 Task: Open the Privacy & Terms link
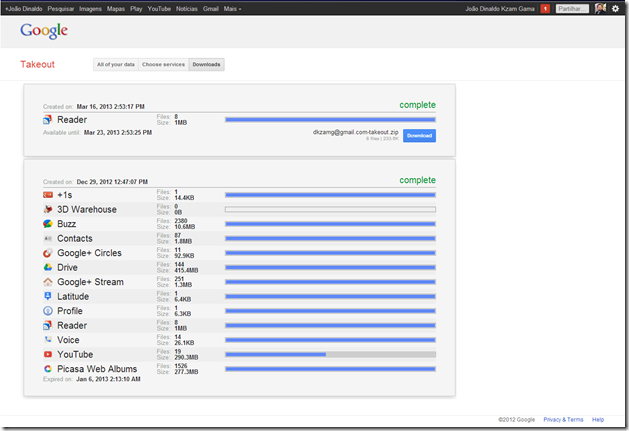563,419
